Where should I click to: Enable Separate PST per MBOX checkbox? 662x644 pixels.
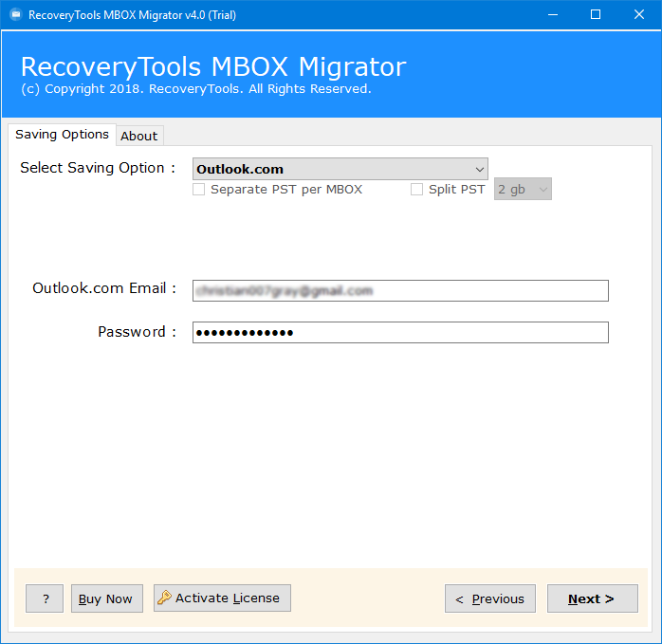(198, 189)
